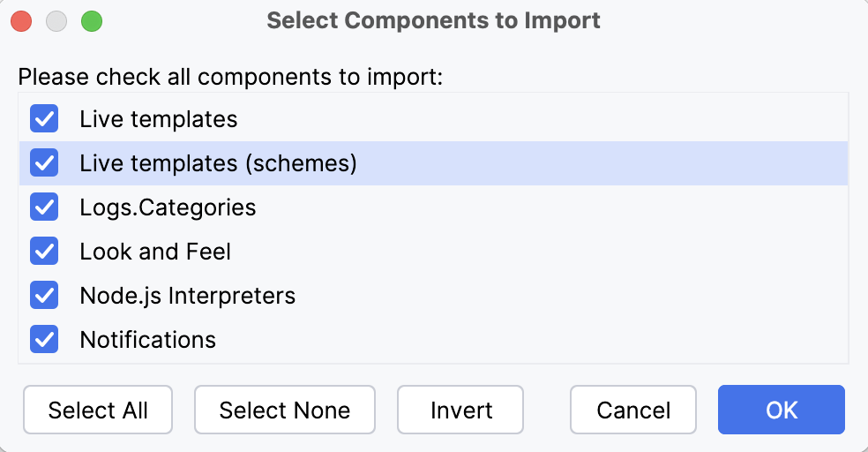
Task: Click the green zoom window button
Action: point(92,20)
